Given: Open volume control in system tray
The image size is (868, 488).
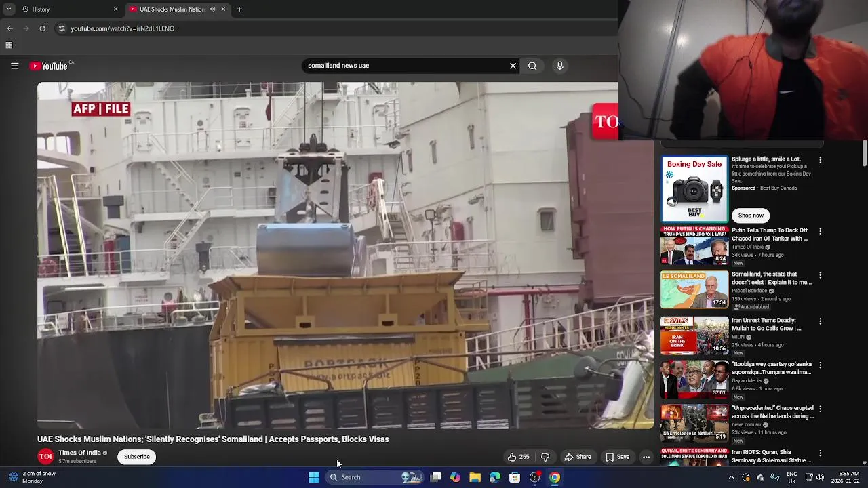Looking at the screenshot, I should [x=820, y=477].
